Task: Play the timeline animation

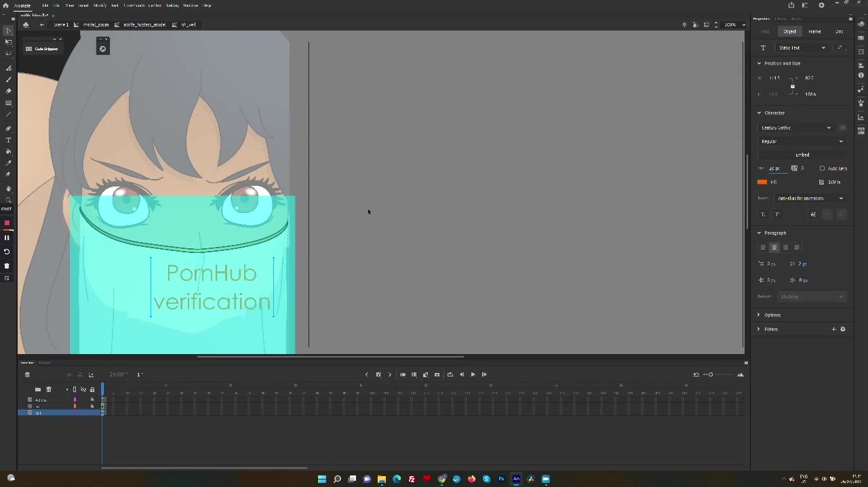Action: [473, 374]
